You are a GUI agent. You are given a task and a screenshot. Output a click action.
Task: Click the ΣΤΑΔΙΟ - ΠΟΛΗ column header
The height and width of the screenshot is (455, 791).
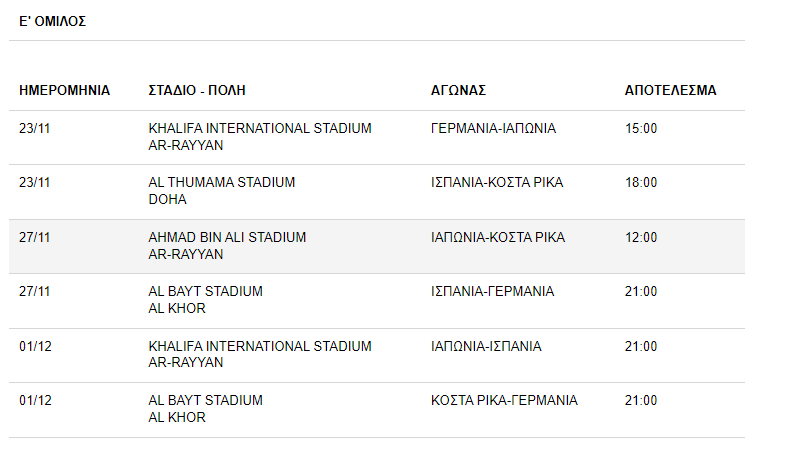(197, 90)
